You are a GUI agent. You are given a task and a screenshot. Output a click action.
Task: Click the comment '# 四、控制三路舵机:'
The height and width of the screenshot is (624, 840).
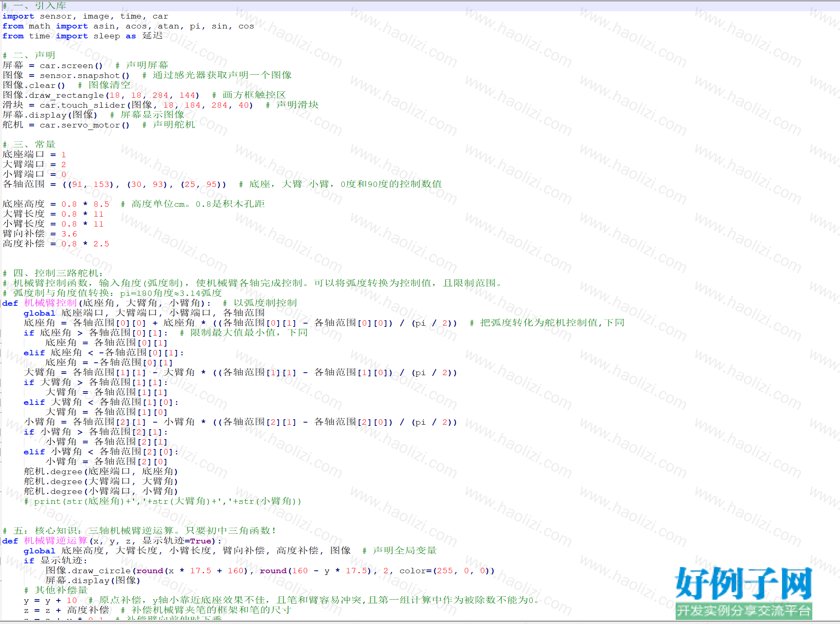coord(53,273)
